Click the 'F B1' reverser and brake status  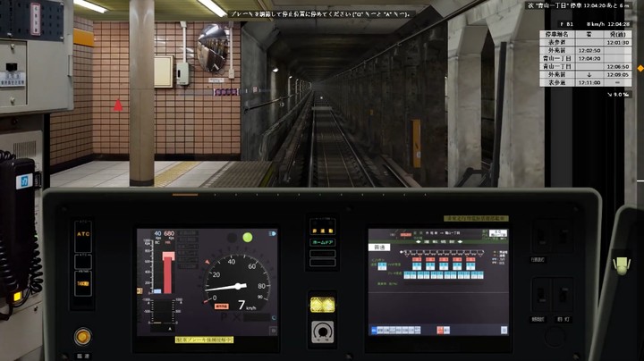(567, 24)
